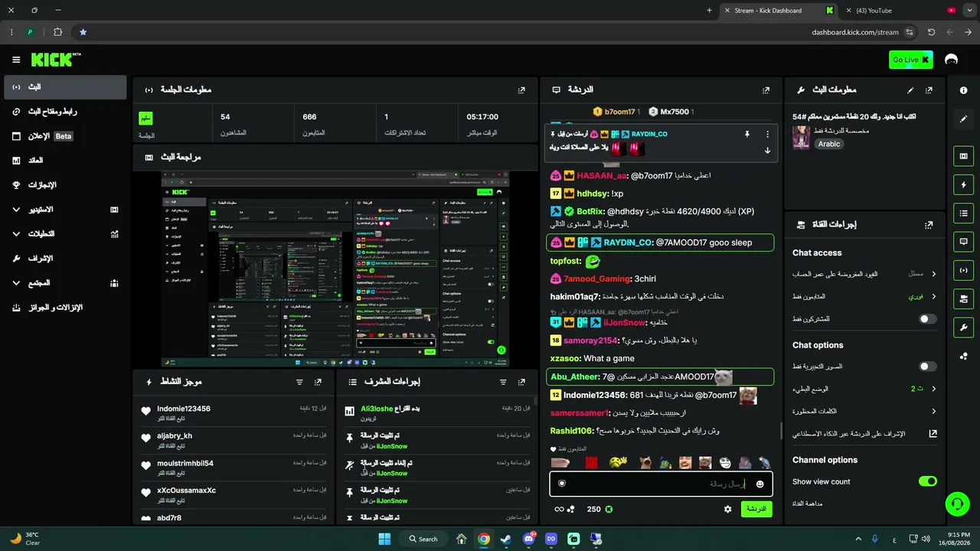Toggle the session info broadcast icon in right rail

coord(963,269)
